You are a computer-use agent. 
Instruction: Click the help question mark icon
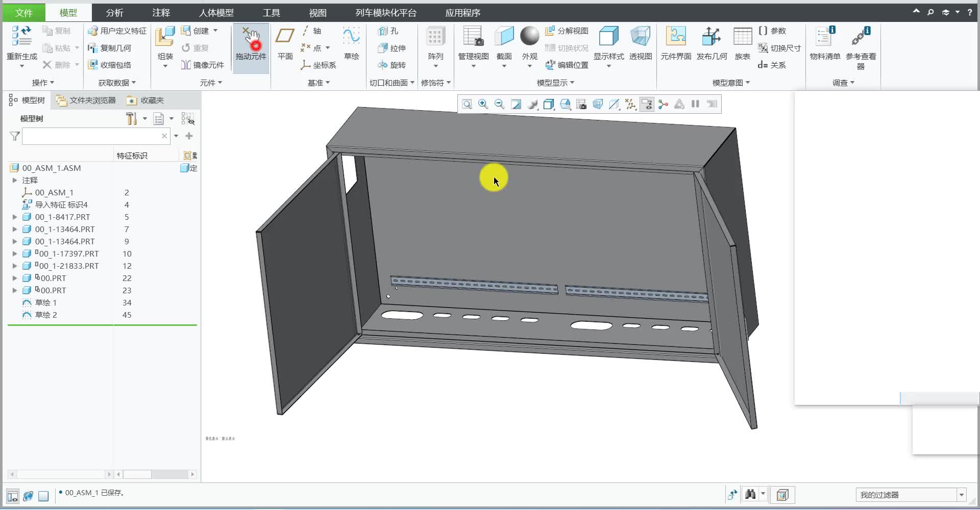pos(969,12)
